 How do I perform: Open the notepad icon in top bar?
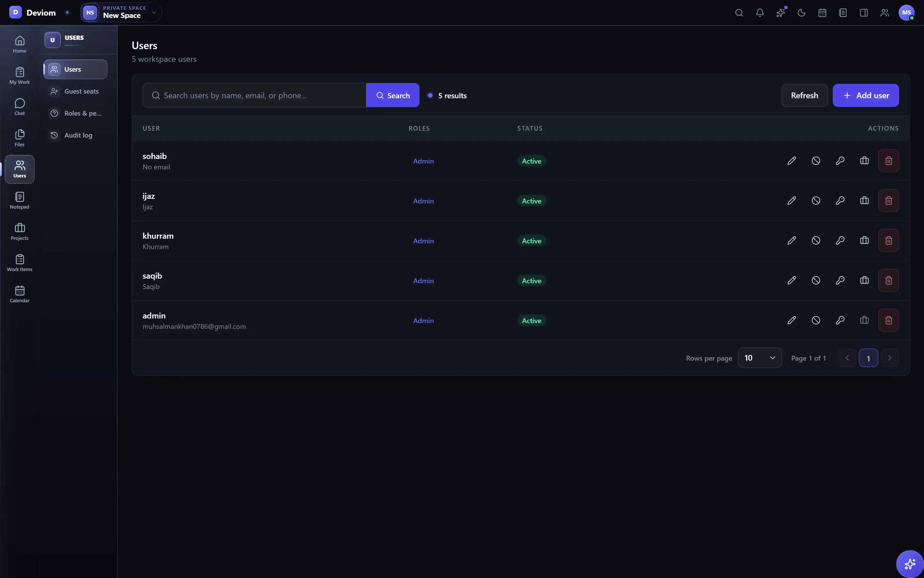(843, 13)
